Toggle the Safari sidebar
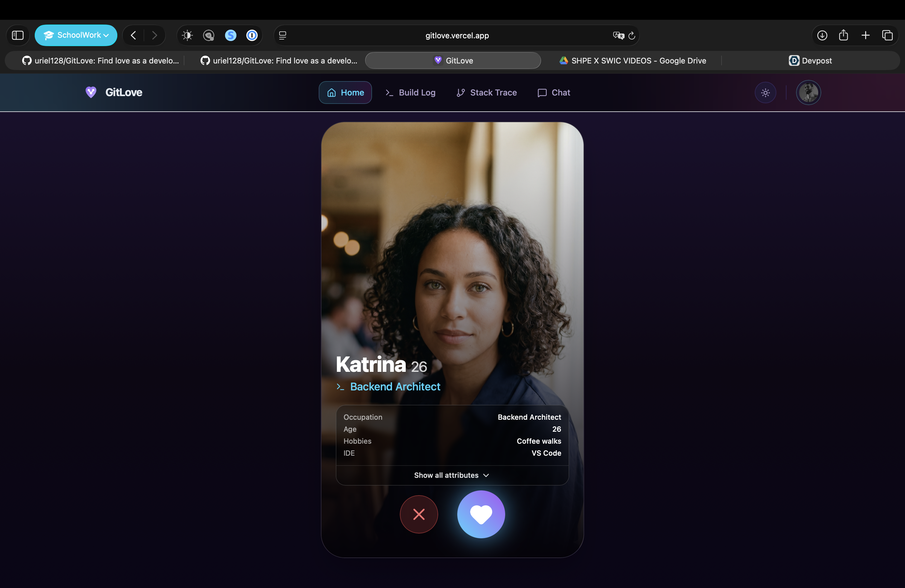Image resolution: width=905 pixels, height=588 pixels. click(x=18, y=35)
